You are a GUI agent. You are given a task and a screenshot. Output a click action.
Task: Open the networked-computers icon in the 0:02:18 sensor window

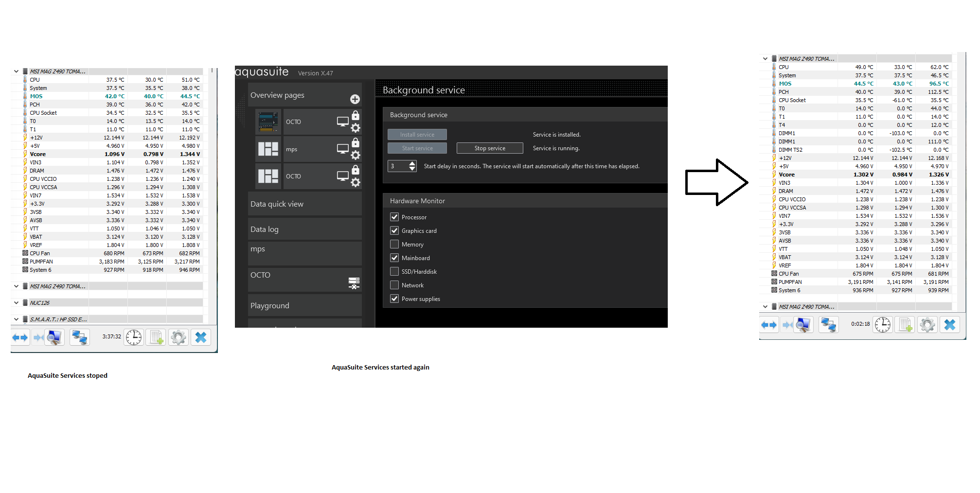pyautogui.click(x=828, y=325)
